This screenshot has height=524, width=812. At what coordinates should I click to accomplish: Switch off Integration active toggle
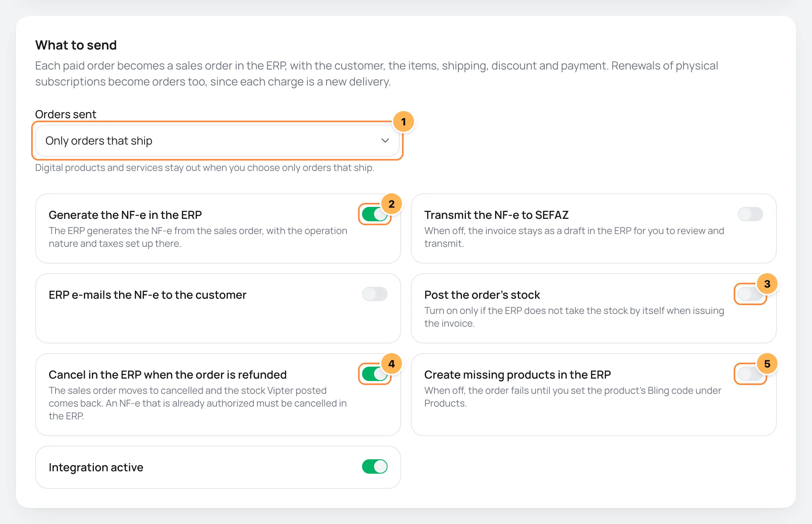click(x=374, y=466)
